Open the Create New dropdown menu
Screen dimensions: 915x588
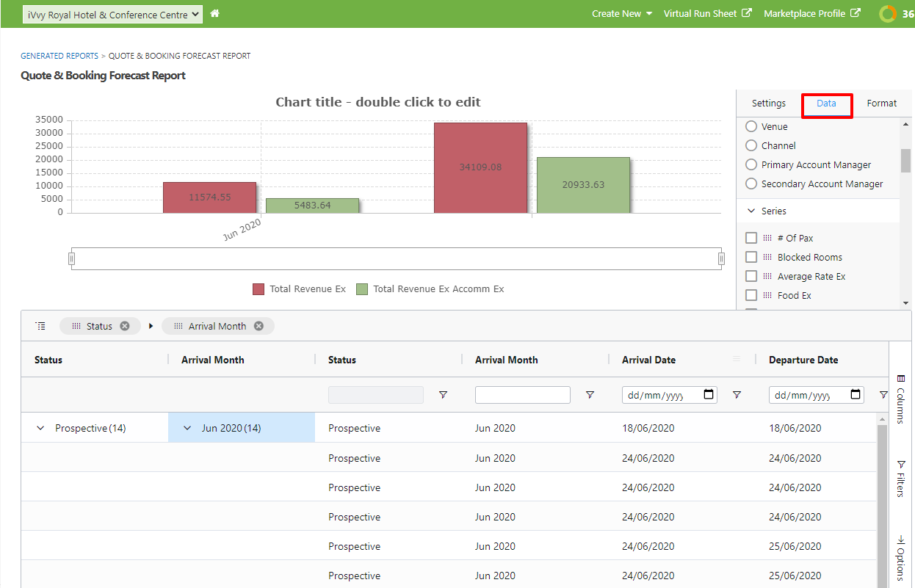tap(622, 13)
